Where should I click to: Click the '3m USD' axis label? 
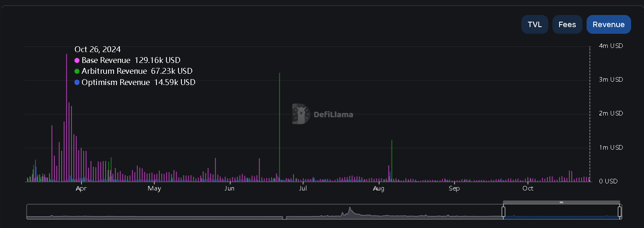(x=611, y=79)
